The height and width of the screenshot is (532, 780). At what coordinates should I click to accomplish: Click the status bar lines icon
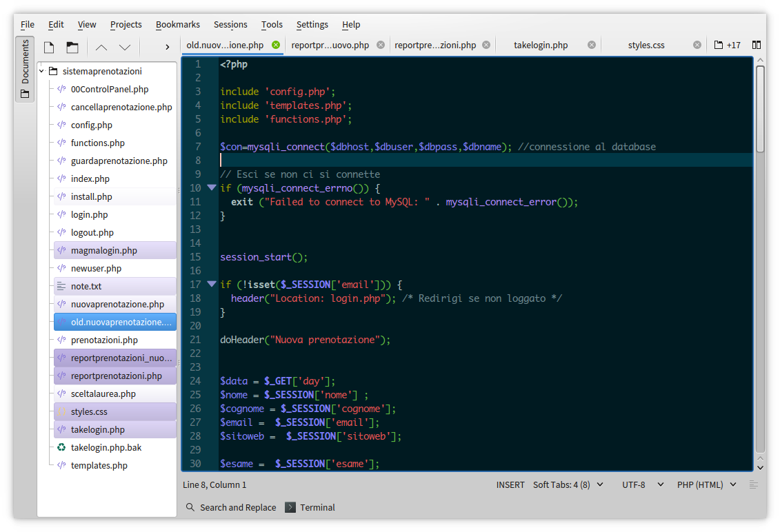point(754,484)
